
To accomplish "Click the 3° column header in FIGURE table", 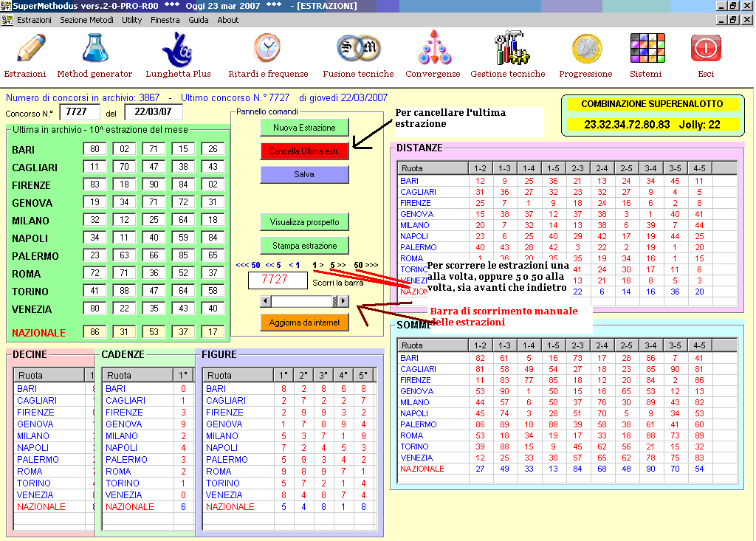I will point(323,375).
